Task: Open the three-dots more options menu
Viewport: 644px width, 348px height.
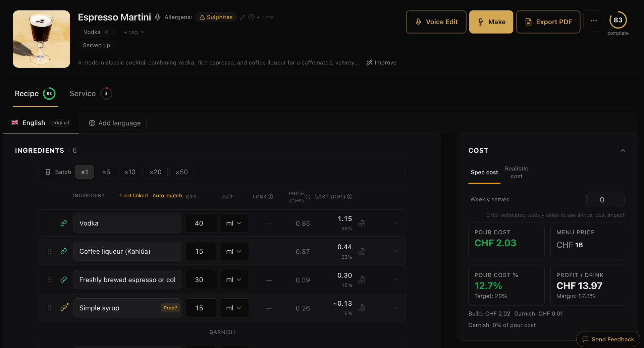Action: point(594,21)
